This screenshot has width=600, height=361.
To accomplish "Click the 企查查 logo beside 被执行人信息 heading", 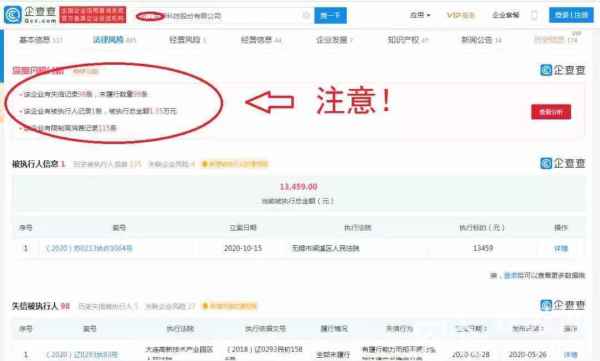I will pyautogui.click(x=562, y=163).
